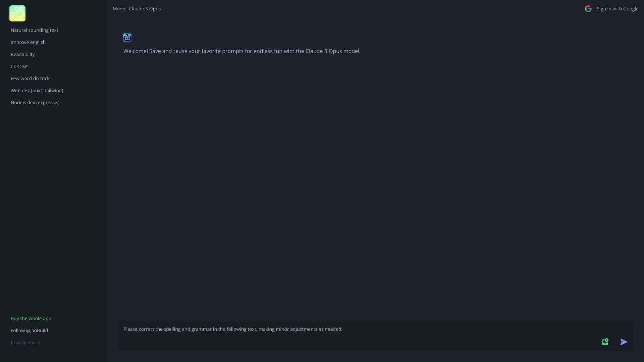This screenshot has height=362, width=644.
Task: Click the send arrow icon
Action: click(x=624, y=342)
